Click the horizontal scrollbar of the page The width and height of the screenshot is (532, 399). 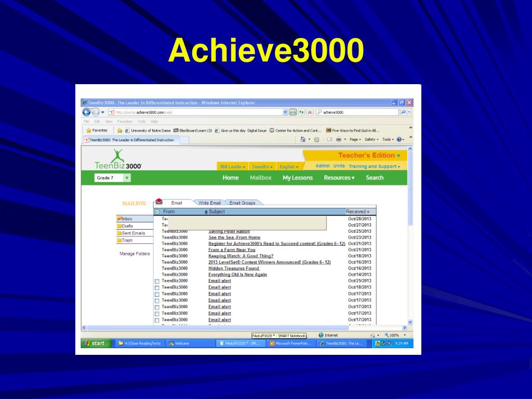tap(218, 328)
